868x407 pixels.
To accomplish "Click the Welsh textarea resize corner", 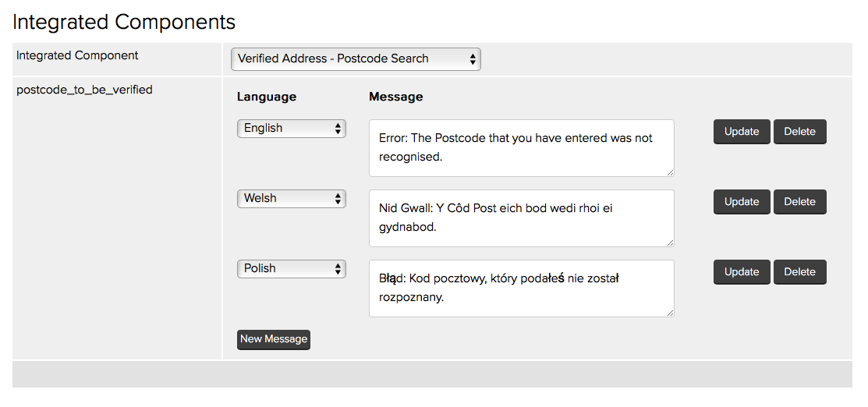I will [x=670, y=242].
